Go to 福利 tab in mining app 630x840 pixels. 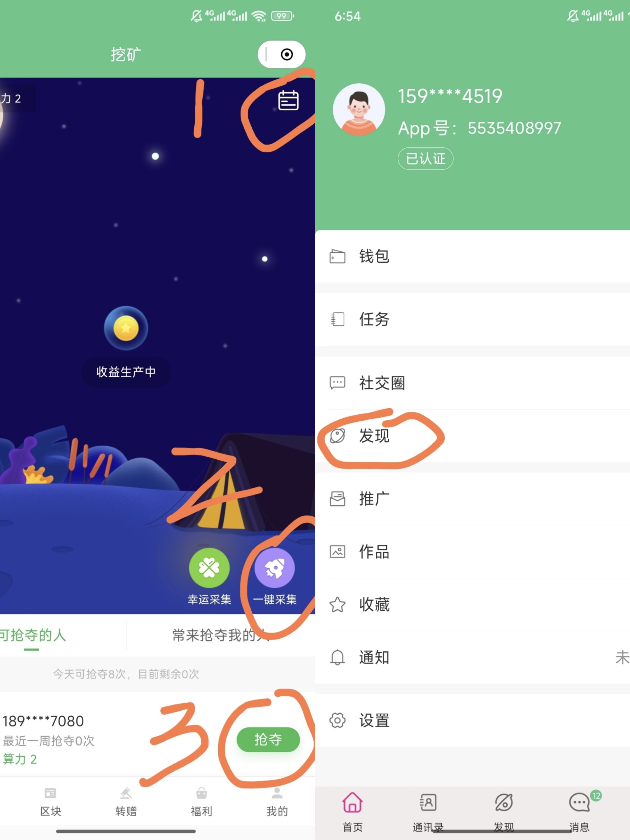pyautogui.click(x=201, y=802)
